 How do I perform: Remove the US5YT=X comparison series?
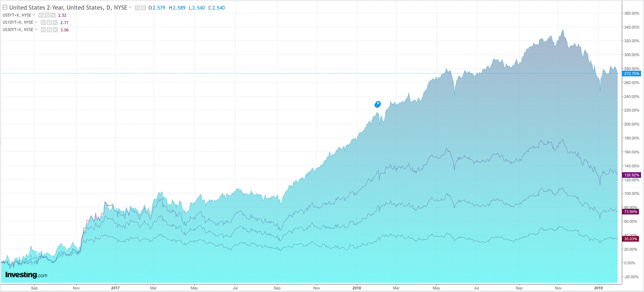pyautogui.click(x=53, y=15)
